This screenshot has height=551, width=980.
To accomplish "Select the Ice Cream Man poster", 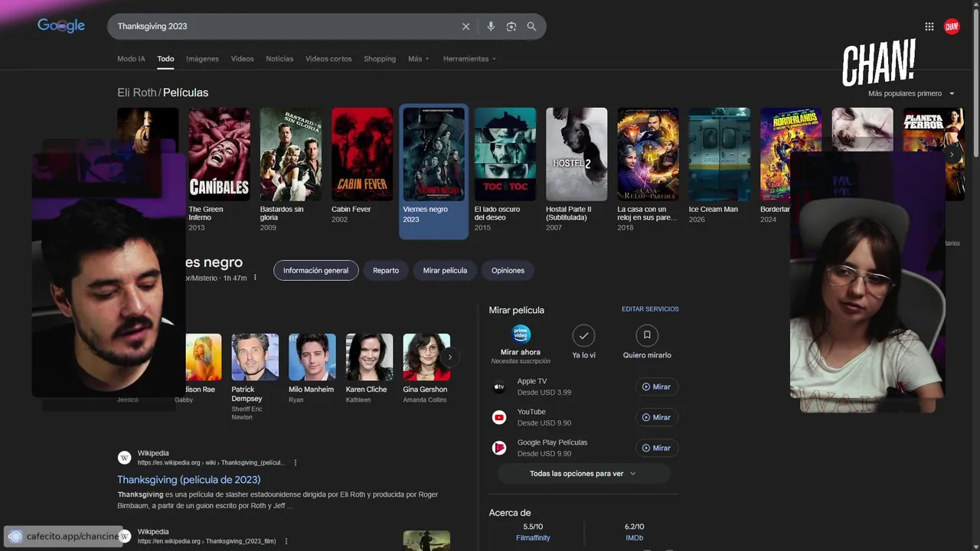I will tap(720, 154).
